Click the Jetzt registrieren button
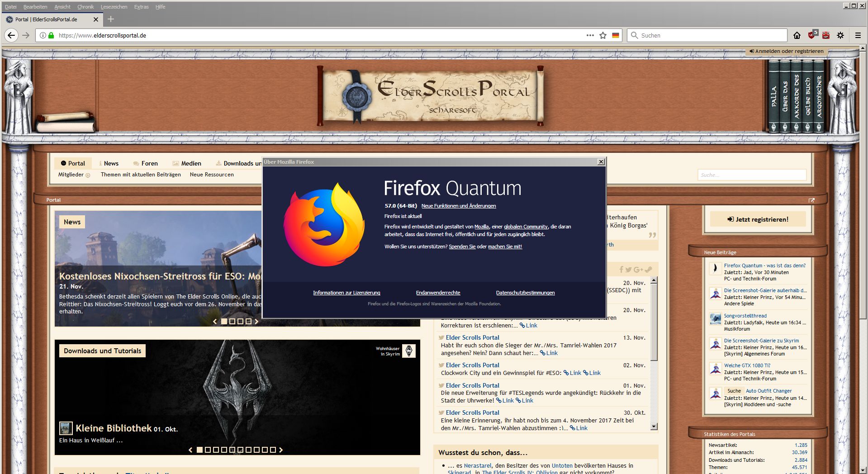Viewport: 868px width, 474px height. coord(758,219)
